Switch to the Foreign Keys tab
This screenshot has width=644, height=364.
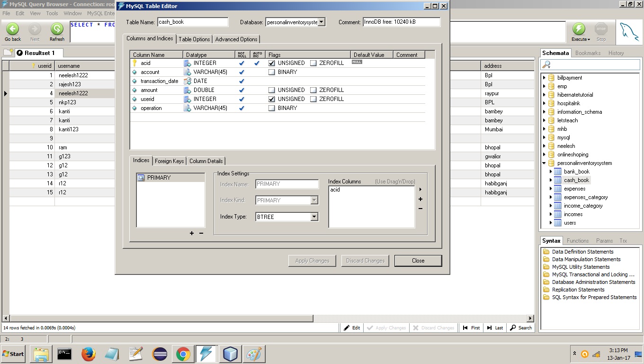click(169, 161)
